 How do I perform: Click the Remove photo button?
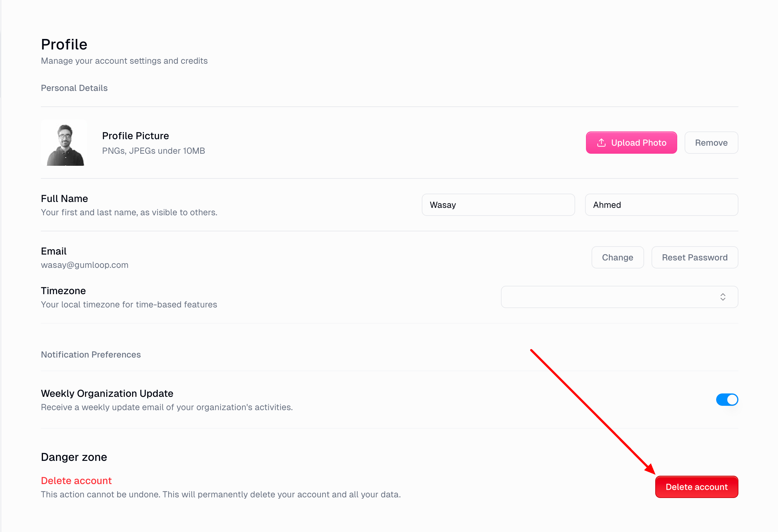tap(711, 143)
